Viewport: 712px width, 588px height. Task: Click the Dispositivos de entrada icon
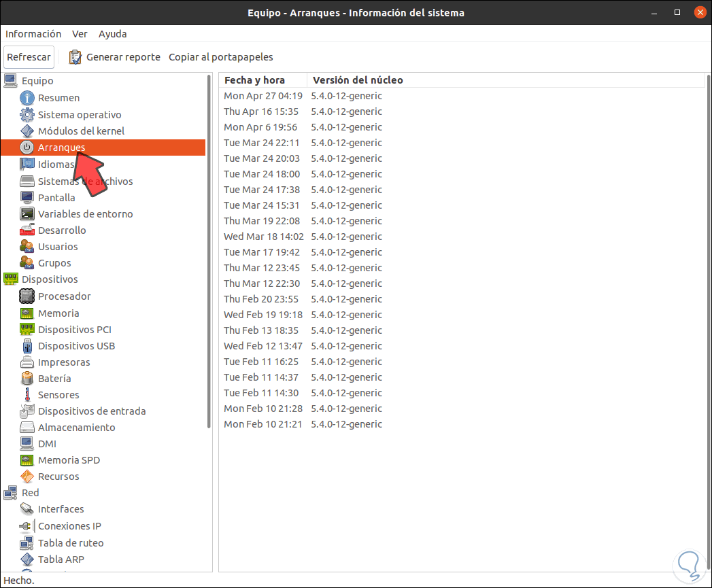coord(27,411)
